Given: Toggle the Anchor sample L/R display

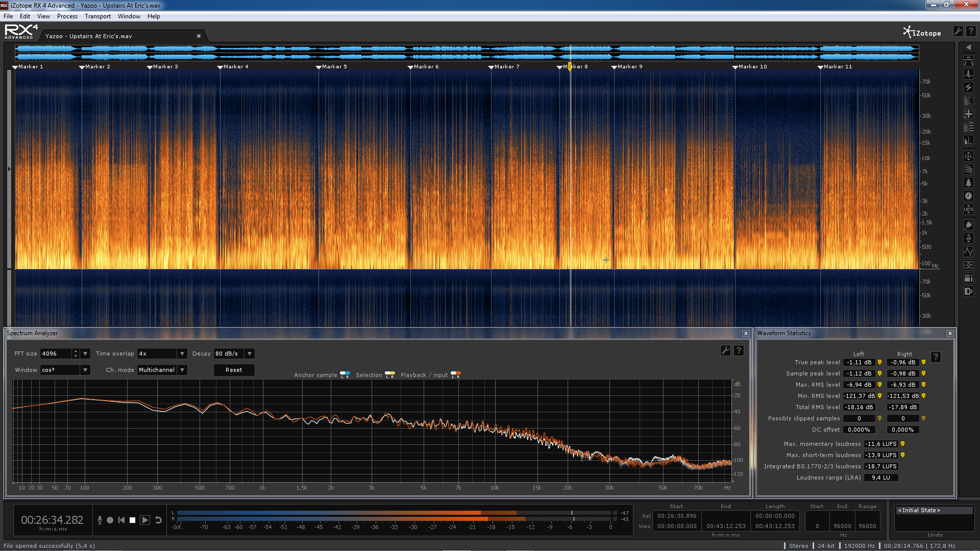Looking at the screenshot, I should [345, 374].
